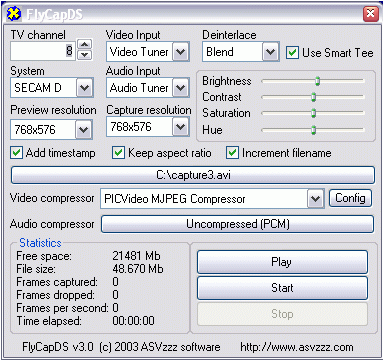This screenshot has height=360, width=383.
Task: Click the TV channel number field
Action: point(43,51)
